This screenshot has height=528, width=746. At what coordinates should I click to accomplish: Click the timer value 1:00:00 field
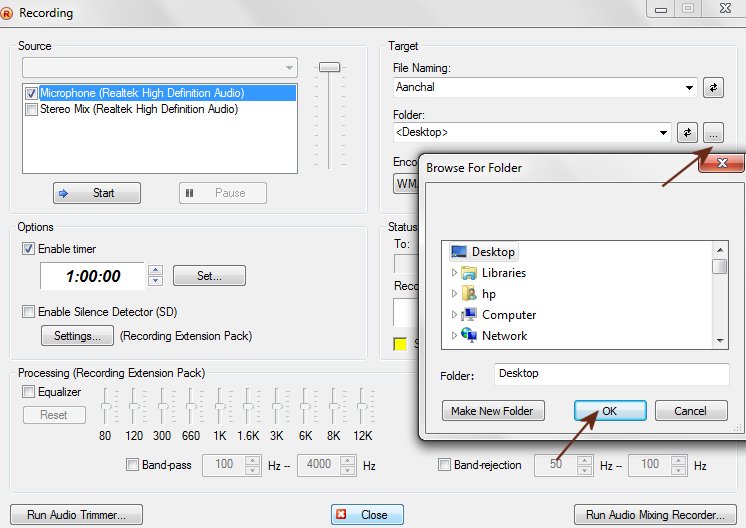click(93, 276)
